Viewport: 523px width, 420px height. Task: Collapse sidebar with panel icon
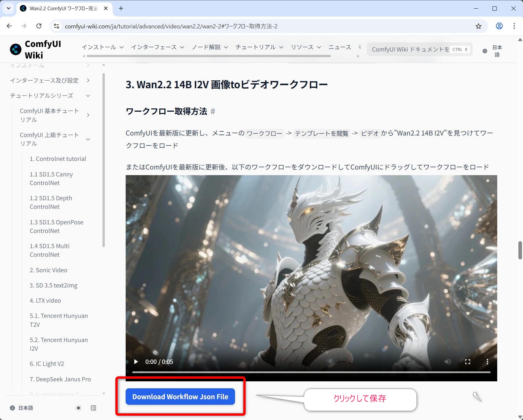[93, 408]
